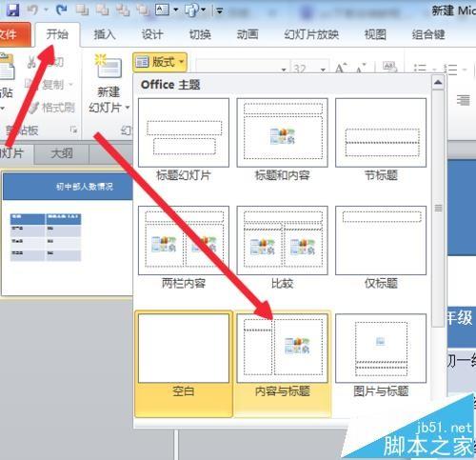
Task: Click the text box icon in quick access toolbar
Action: (x=162, y=10)
